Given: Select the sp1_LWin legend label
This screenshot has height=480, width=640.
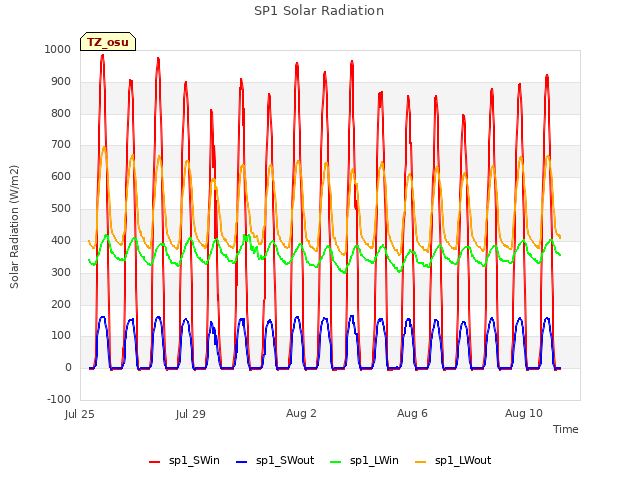Looking at the screenshot, I should (374, 460).
